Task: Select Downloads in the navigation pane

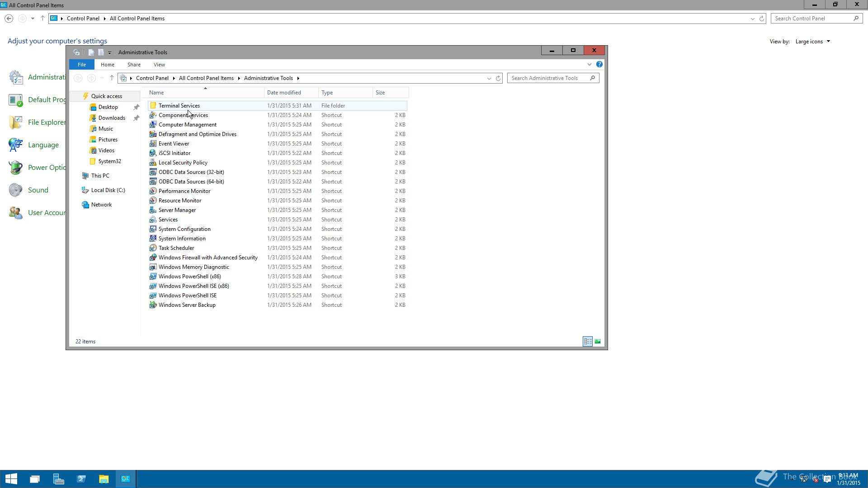Action: (112, 118)
